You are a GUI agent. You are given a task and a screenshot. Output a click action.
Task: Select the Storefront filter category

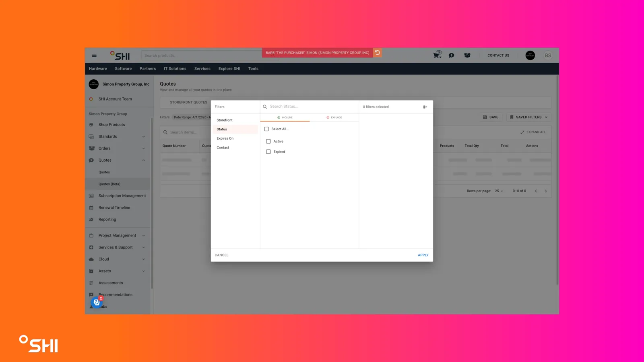click(x=235, y=120)
